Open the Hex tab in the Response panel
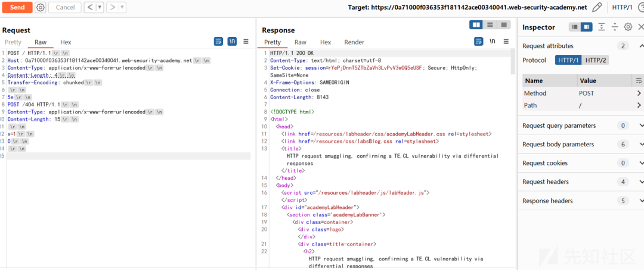This screenshot has width=644, height=270. (x=326, y=42)
